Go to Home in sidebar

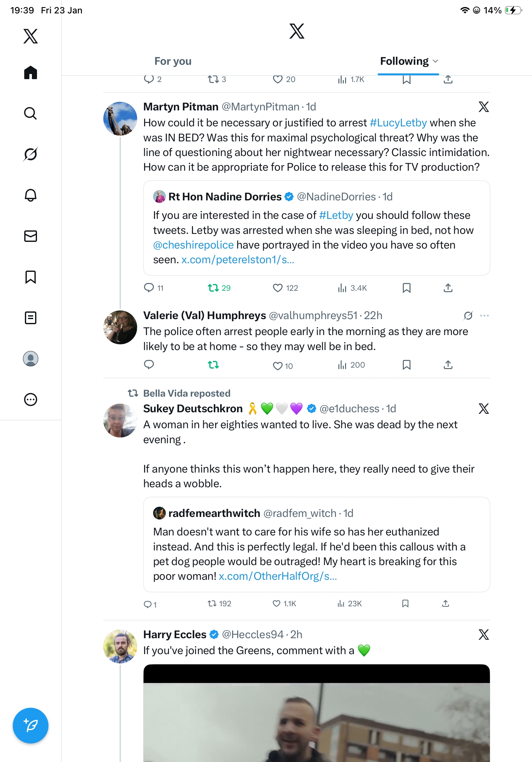pyautogui.click(x=30, y=72)
